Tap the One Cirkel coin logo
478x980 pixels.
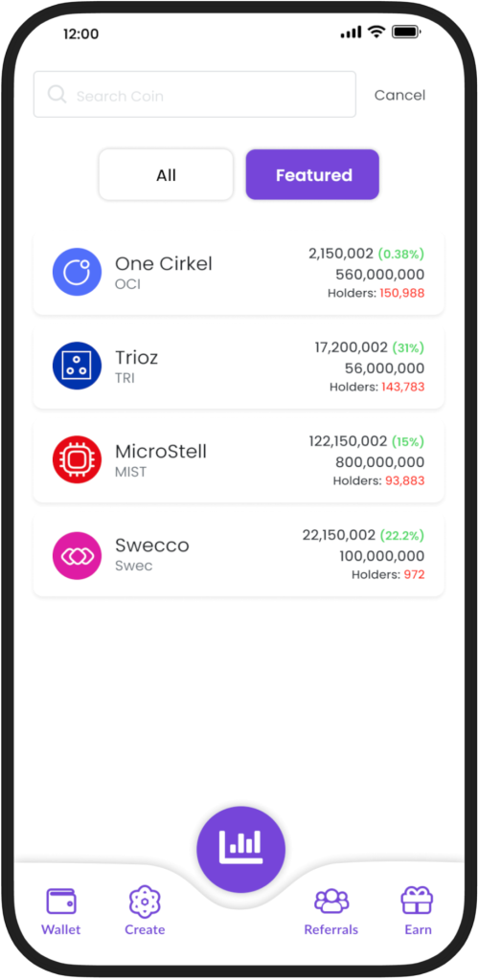pos(77,272)
